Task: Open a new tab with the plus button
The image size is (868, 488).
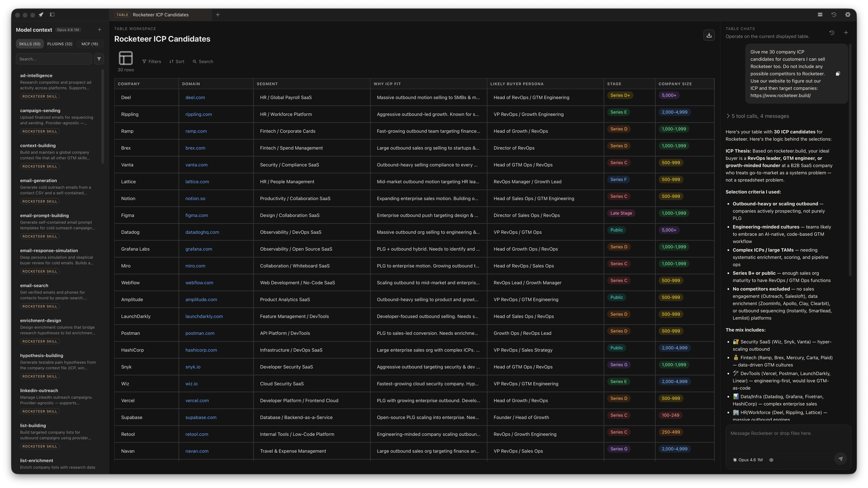Action: (x=218, y=15)
